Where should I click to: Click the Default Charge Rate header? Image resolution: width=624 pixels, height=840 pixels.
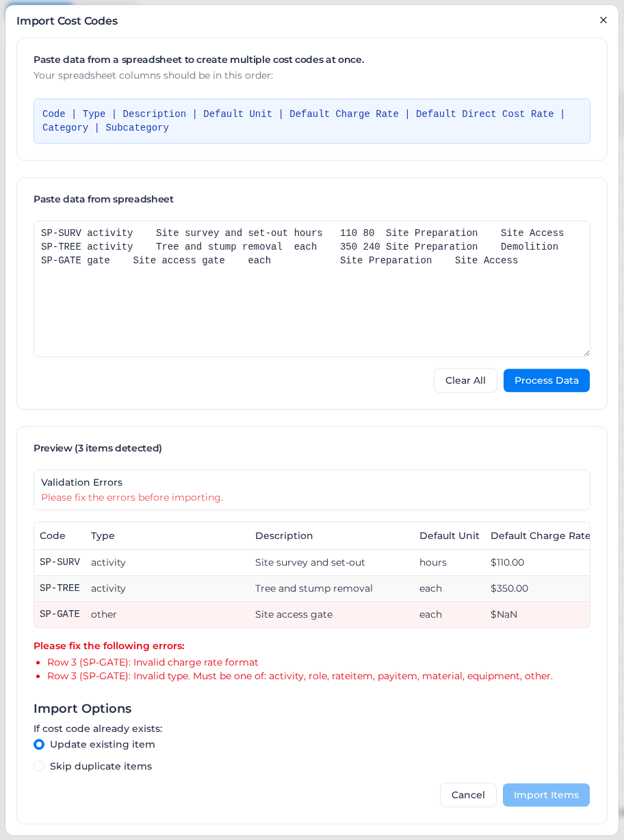click(x=540, y=536)
